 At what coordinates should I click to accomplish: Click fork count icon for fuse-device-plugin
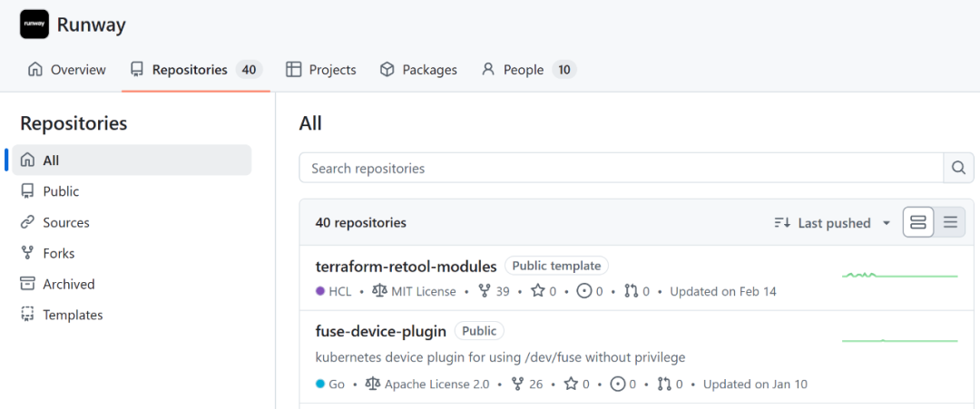(518, 384)
